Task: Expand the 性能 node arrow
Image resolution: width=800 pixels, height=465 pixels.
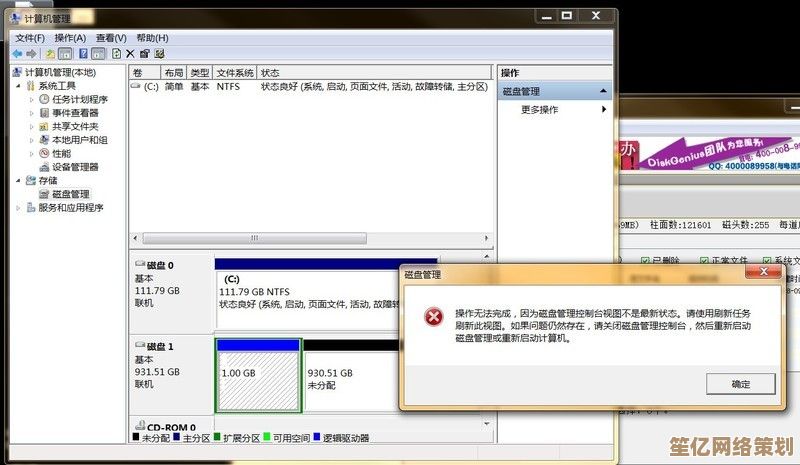Action: pos(32,154)
